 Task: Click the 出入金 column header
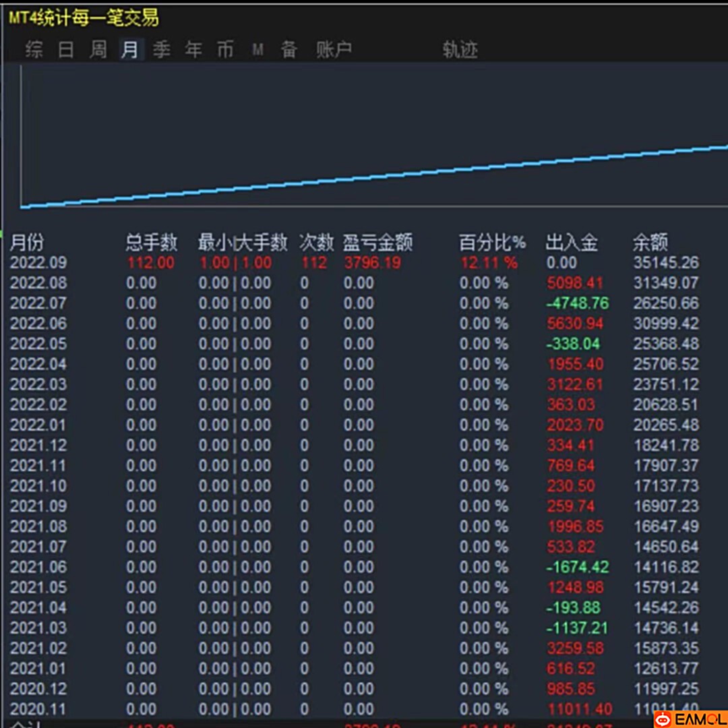(x=572, y=242)
